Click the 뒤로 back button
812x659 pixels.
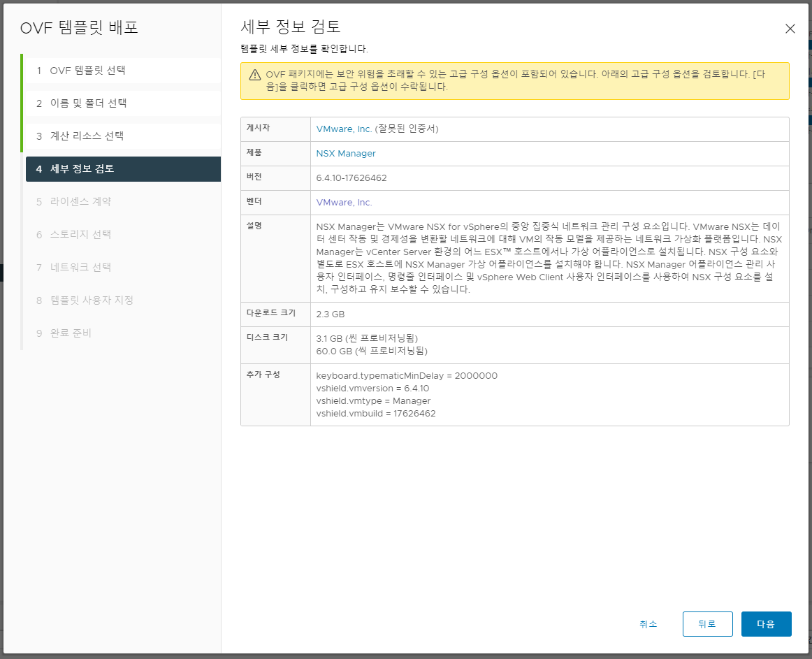pos(707,624)
